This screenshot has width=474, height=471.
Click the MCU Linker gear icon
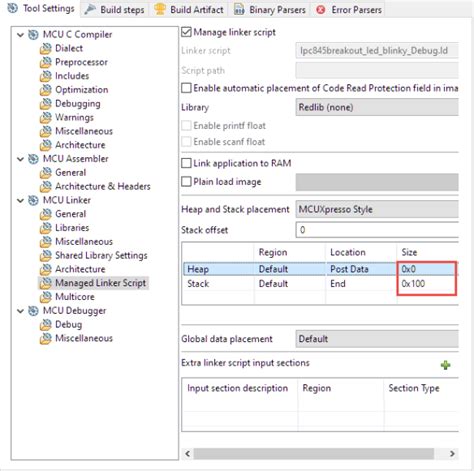coord(33,200)
